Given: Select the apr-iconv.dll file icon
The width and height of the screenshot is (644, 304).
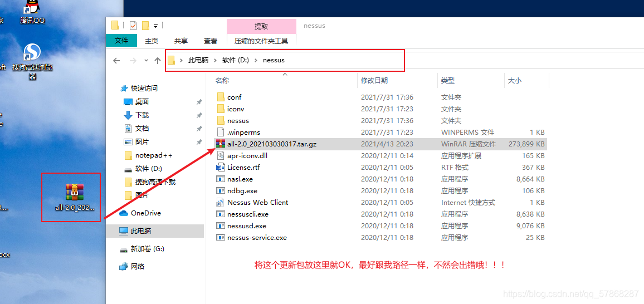Looking at the screenshot, I should pos(221,156).
